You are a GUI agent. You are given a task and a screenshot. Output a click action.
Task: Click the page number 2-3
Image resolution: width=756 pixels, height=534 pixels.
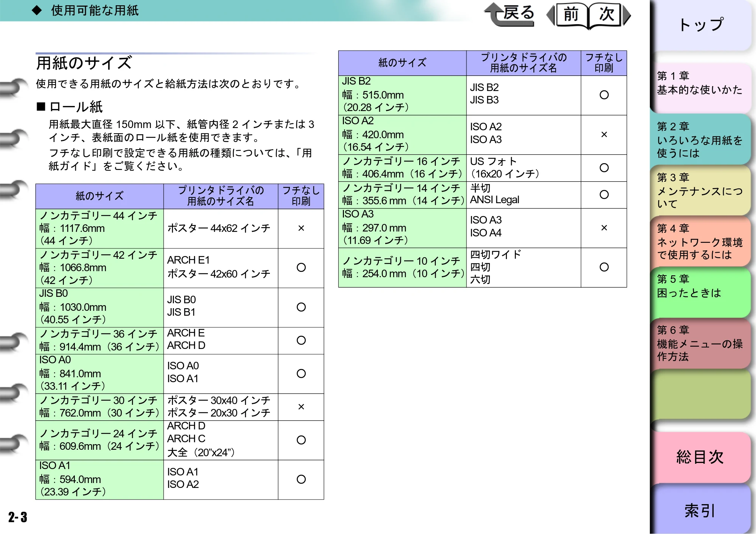(18, 517)
